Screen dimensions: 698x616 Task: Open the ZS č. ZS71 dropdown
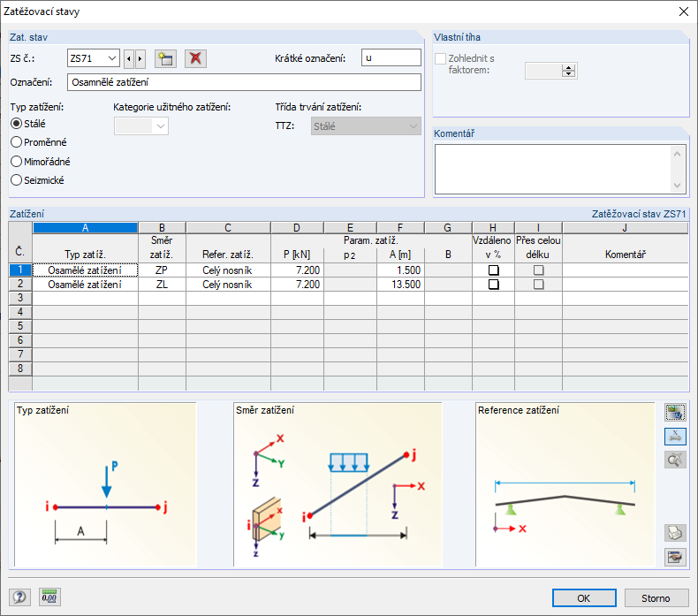(112, 58)
